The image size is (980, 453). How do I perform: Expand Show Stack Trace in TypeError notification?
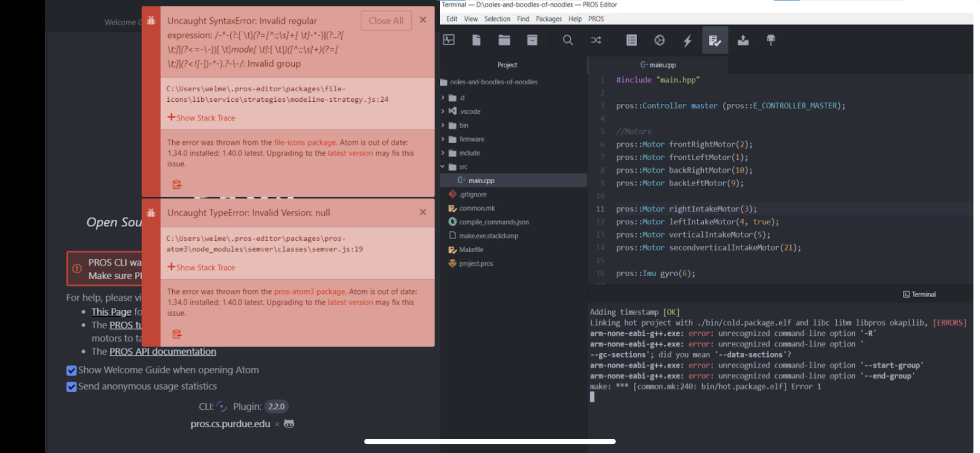point(201,268)
